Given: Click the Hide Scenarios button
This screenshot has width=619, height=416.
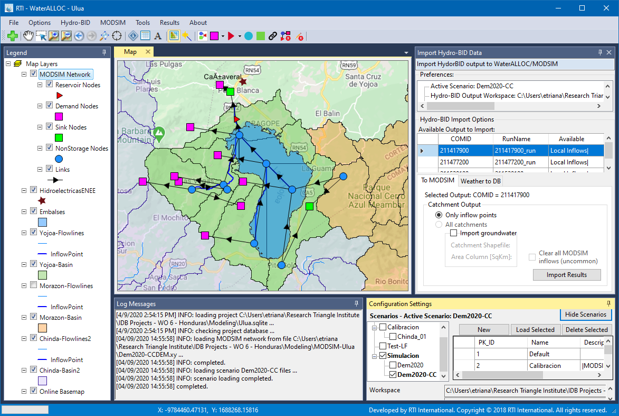Looking at the screenshot, I should [585, 315].
